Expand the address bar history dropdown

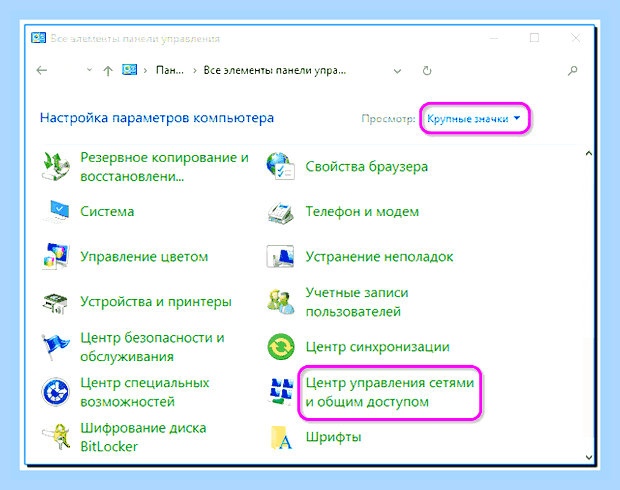coord(397,71)
